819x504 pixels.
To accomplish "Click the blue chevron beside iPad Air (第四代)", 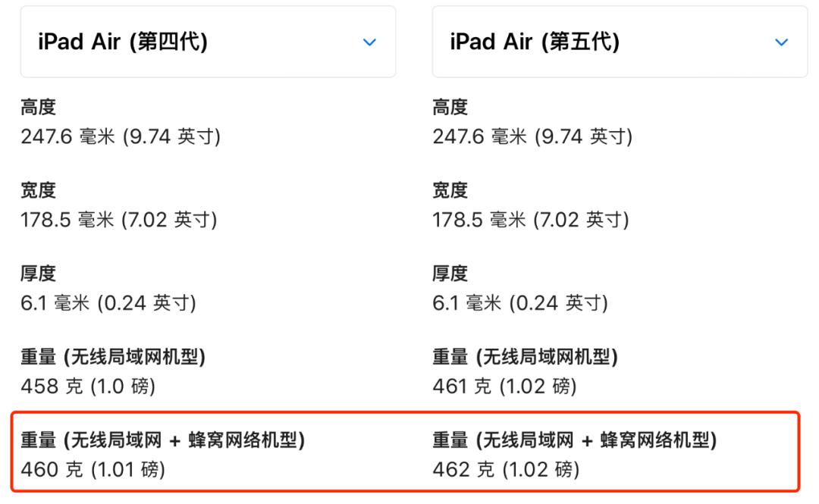I will pyautogui.click(x=369, y=43).
